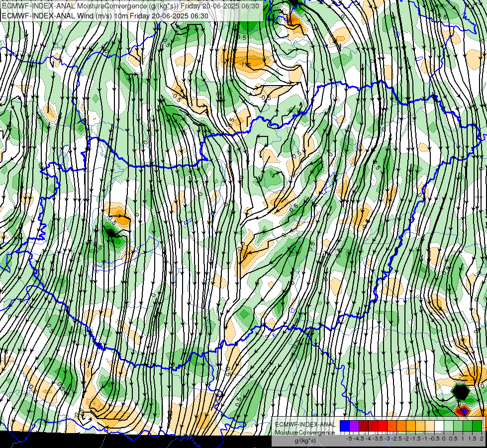The image size is (487, 448).
Task: Click the -4.5 tick label in the legend
Action: pos(359,439)
